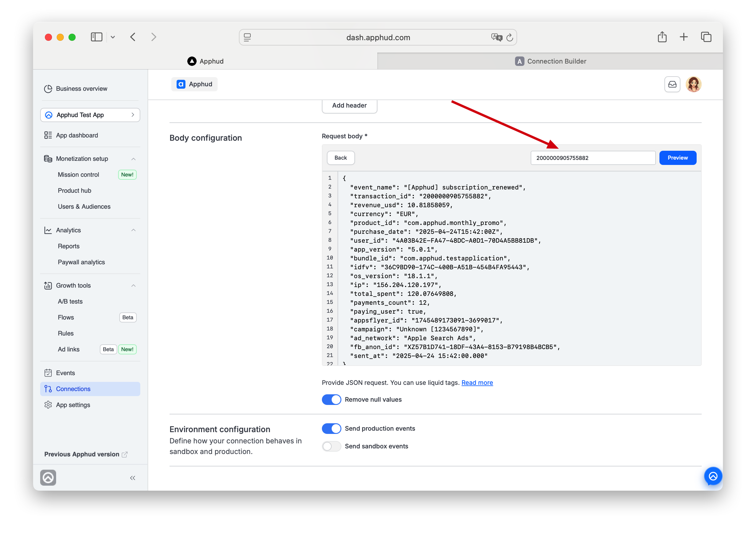Click the Apphud app badge in header

coord(194,84)
